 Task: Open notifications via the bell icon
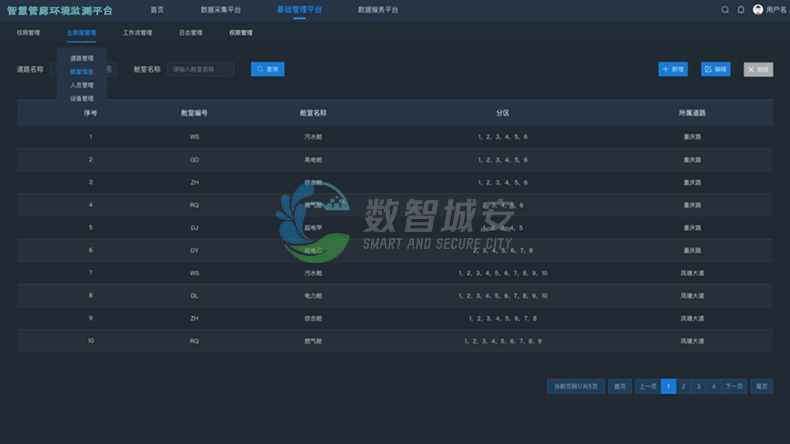(x=741, y=10)
